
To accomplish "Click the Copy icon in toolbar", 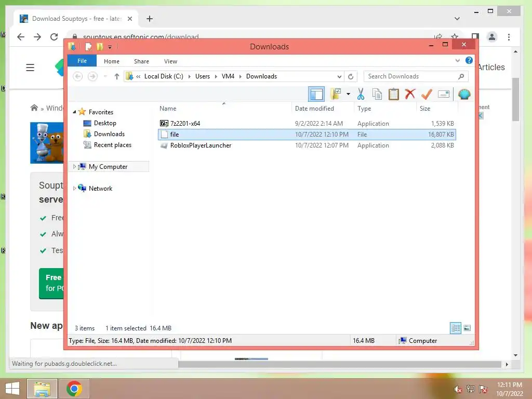I will pyautogui.click(x=377, y=94).
